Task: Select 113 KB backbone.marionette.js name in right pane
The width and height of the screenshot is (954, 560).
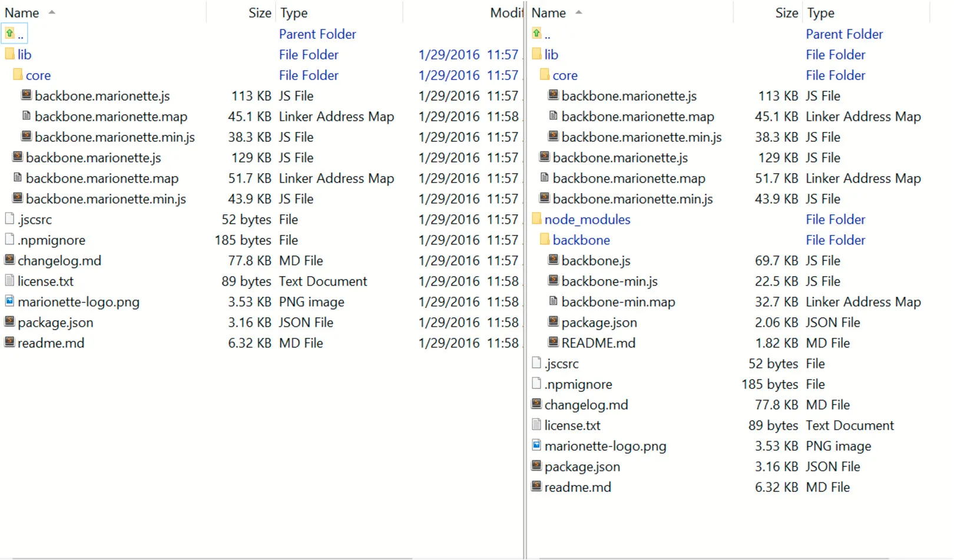Action: (x=630, y=96)
